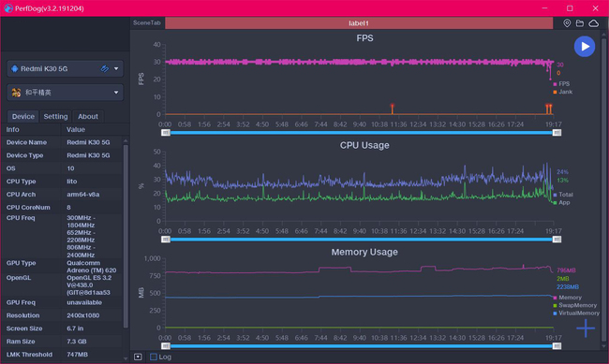Select the Device Type row
This screenshot has height=364, width=609.
[x=62, y=155]
